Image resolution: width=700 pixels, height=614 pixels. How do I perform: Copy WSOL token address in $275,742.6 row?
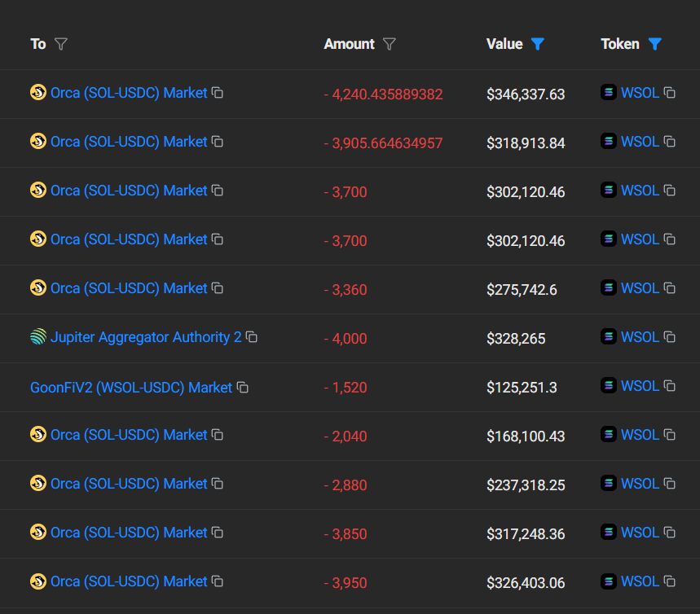click(x=670, y=288)
